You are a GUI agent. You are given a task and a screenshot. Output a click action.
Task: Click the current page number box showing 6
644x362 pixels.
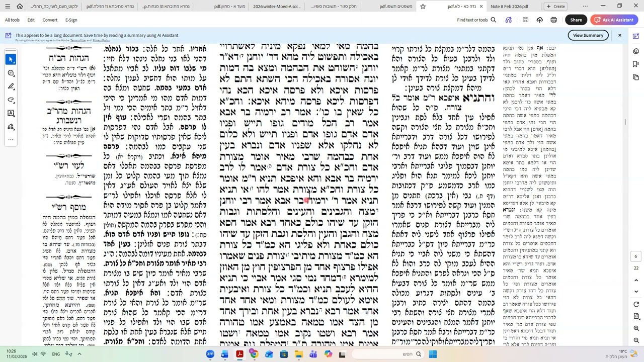(x=635, y=256)
